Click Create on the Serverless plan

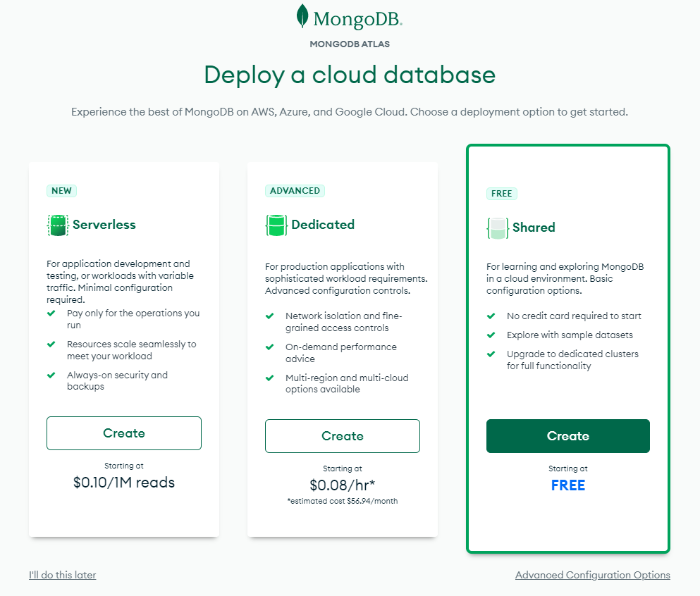124,433
